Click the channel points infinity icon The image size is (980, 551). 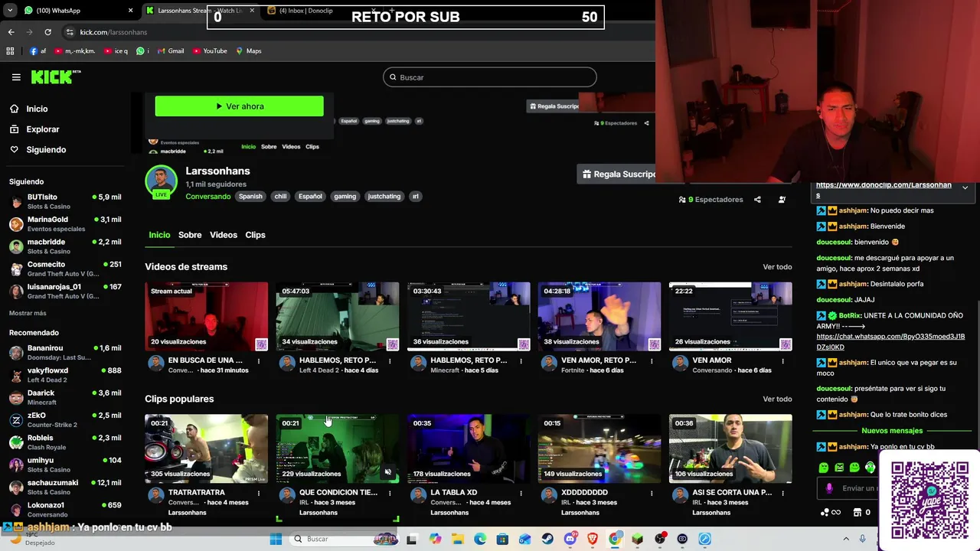(x=831, y=512)
